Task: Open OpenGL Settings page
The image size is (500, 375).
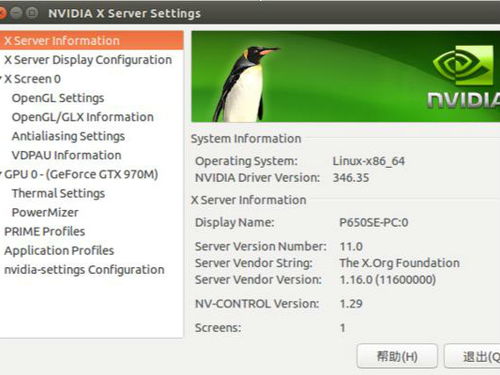Action: coord(58,98)
